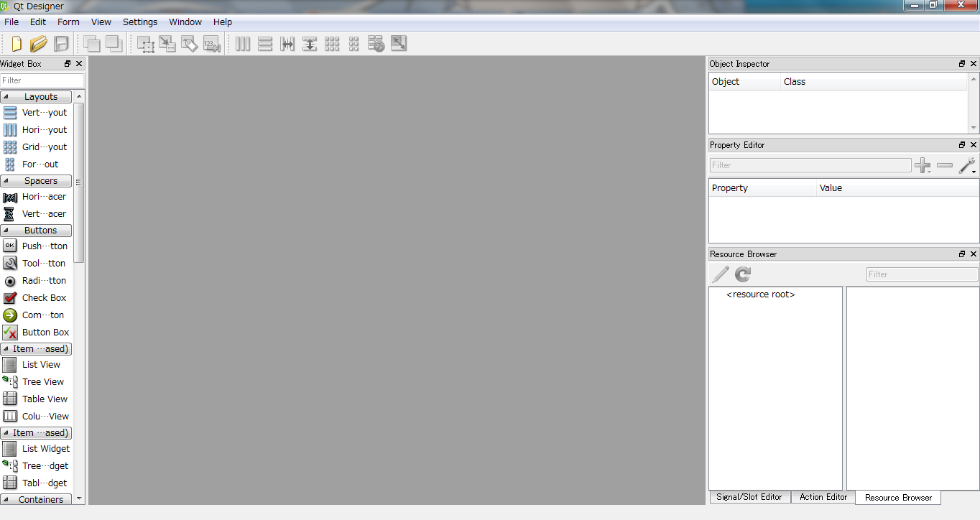This screenshot has width=980, height=520.
Task: Select the Check Box widget
Action: tap(36, 297)
